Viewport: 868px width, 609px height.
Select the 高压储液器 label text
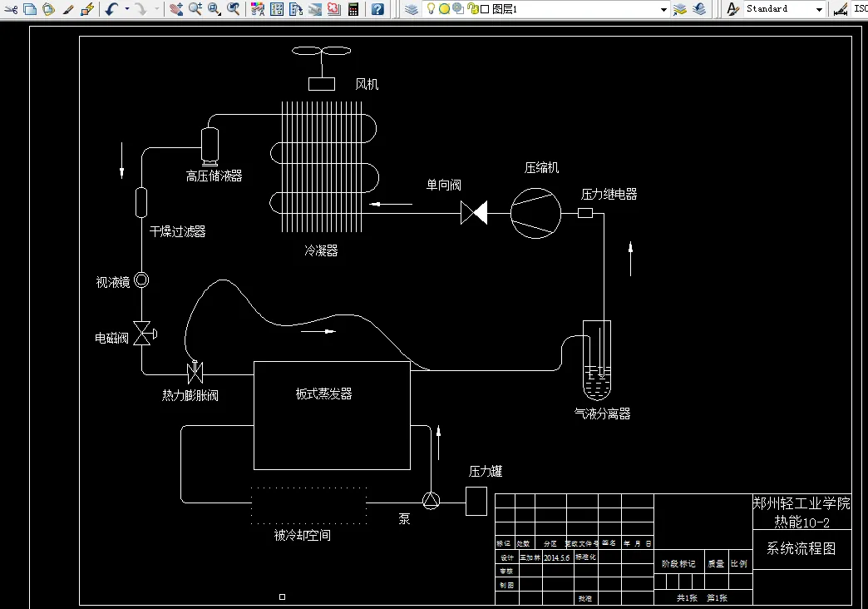point(215,176)
